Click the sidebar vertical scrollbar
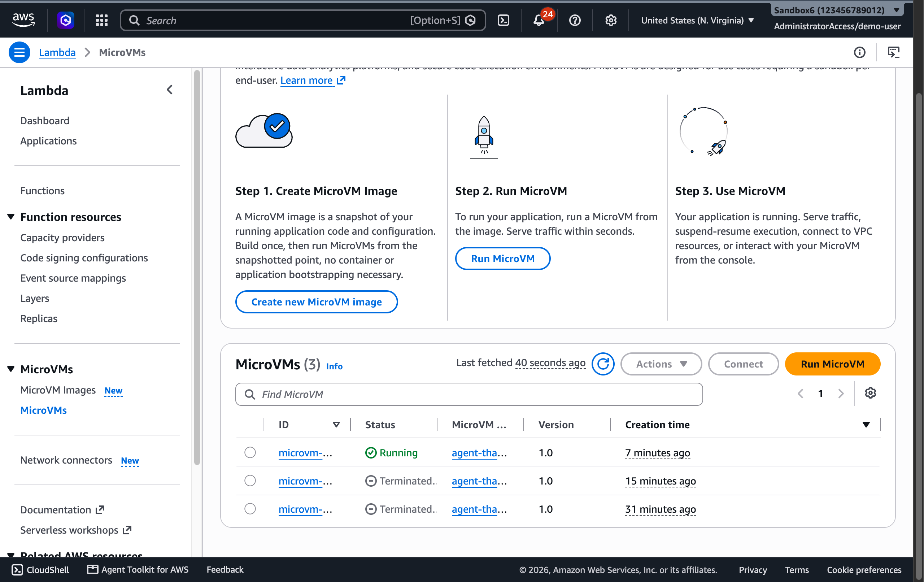This screenshot has height=582, width=924. (x=197, y=267)
